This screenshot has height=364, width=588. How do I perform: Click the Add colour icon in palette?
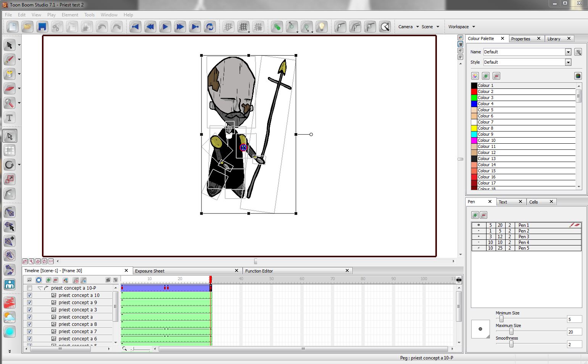point(486,76)
